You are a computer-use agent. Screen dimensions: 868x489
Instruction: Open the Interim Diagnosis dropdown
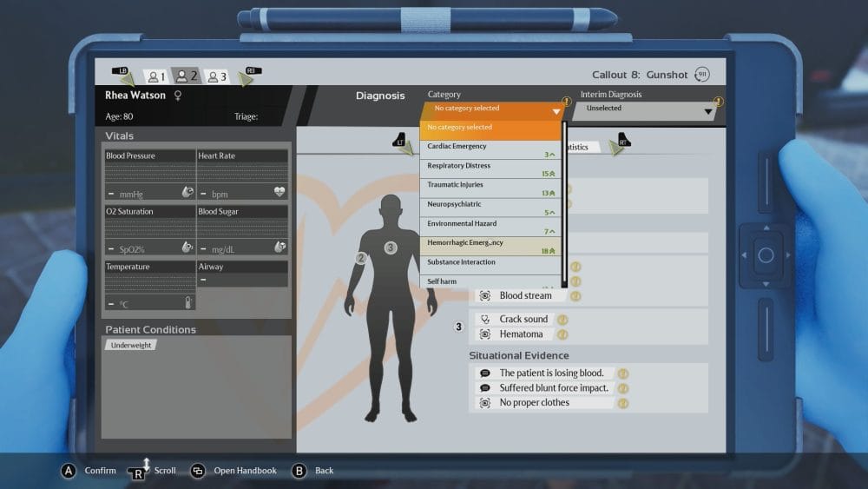[x=648, y=110]
